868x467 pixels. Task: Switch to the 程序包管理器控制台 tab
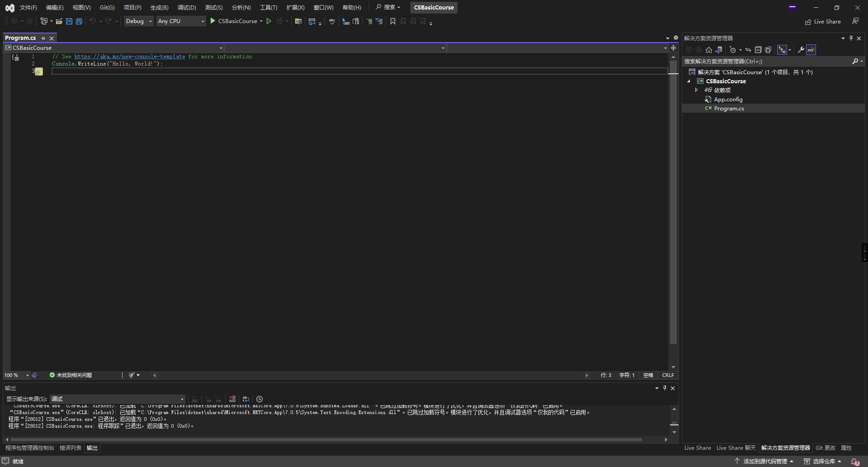click(30, 448)
